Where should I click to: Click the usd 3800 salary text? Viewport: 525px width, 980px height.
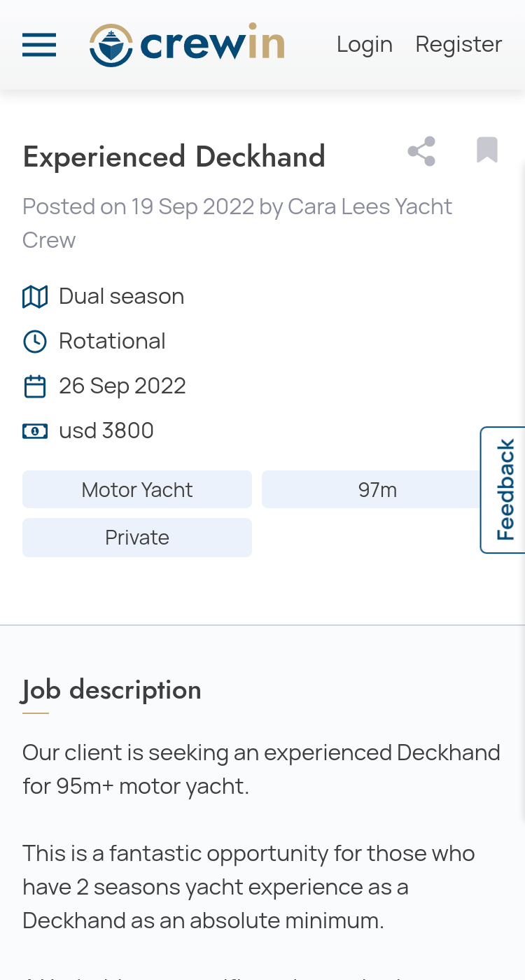[x=106, y=430]
